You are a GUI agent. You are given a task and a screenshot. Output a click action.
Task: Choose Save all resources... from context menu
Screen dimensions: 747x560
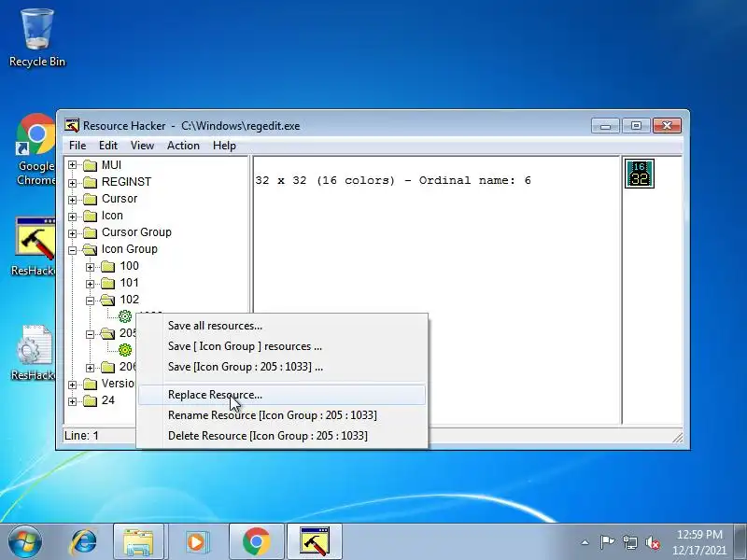tap(282, 326)
